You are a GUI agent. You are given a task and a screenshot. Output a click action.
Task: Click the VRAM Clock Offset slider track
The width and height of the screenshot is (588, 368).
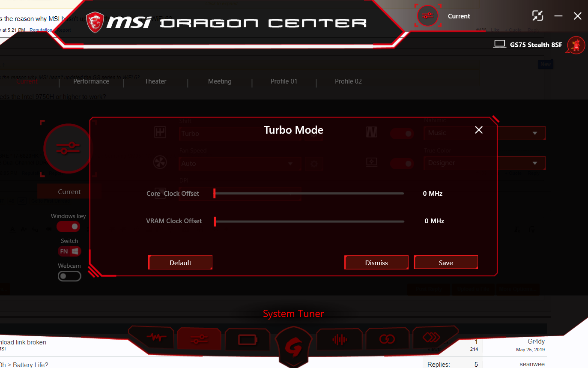point(309,221)
